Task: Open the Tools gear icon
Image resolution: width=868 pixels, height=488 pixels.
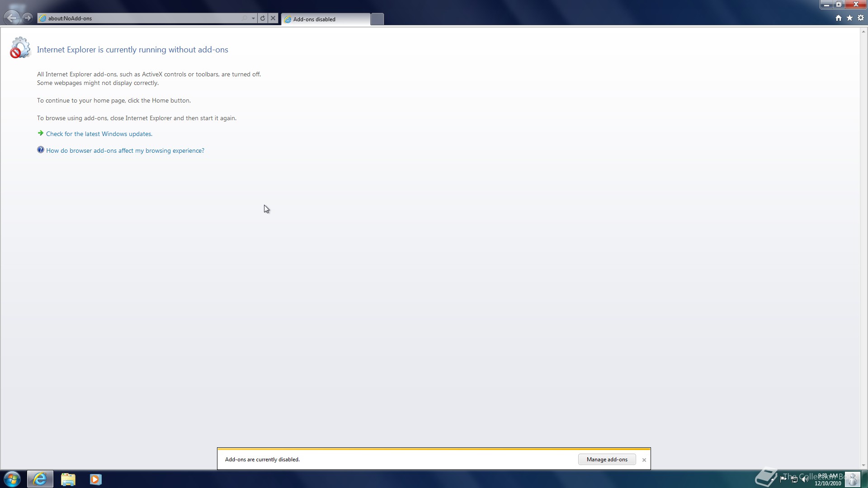Action: 861,18
